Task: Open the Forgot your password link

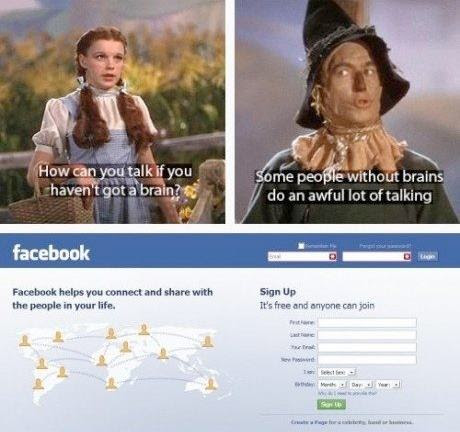Action: coord(385,246)
